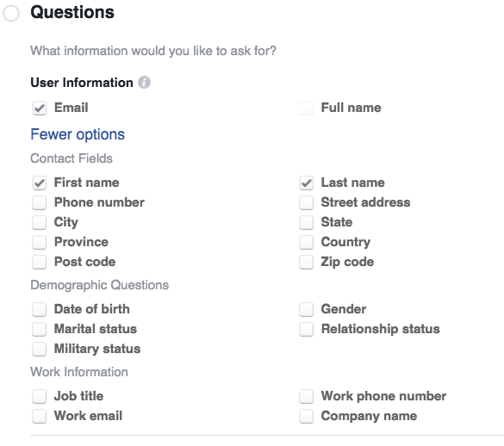
Task: Tick the Street address checkbox
Action: (x=307, y=202)
